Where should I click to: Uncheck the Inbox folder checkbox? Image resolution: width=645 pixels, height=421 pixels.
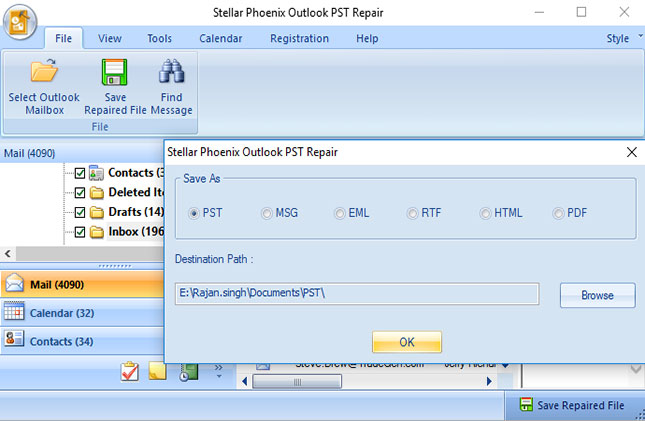tap(80, 232)
